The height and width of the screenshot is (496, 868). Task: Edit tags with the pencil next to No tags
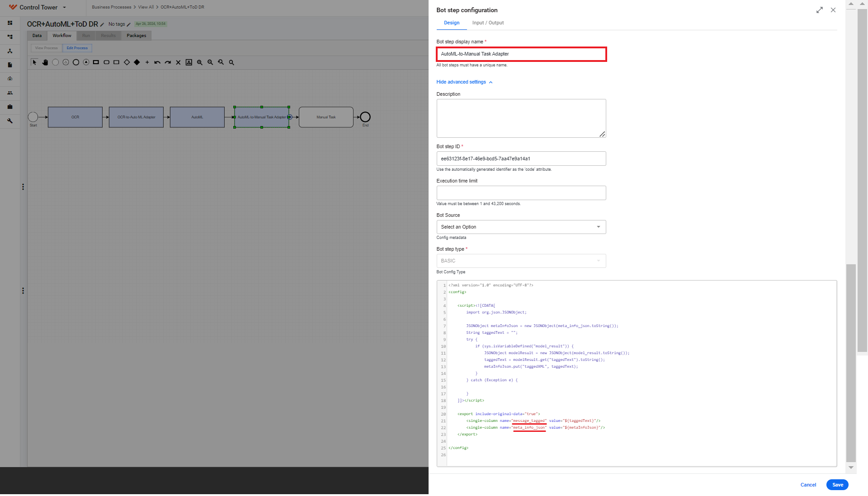(129, 24)
